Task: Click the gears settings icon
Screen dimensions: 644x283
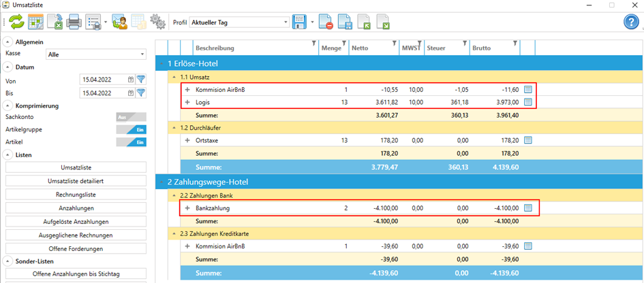Action: [x=157, y=22]
